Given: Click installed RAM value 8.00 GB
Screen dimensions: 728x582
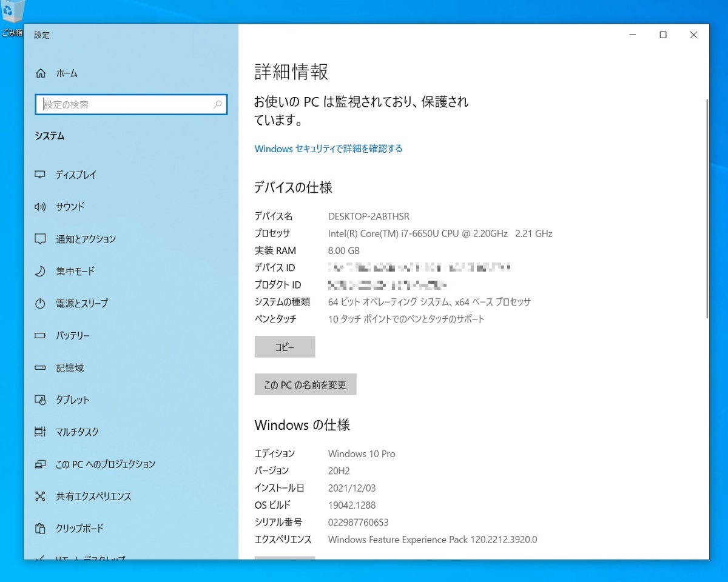Looking at the screenshot, I should point(344,250).
